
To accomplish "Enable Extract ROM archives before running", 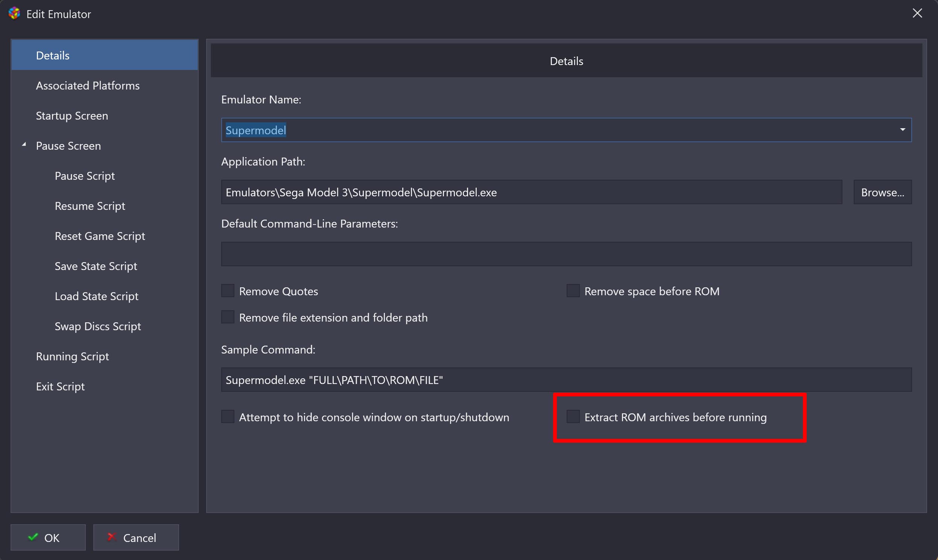I will pyautogui.click(x=573, y=417).
